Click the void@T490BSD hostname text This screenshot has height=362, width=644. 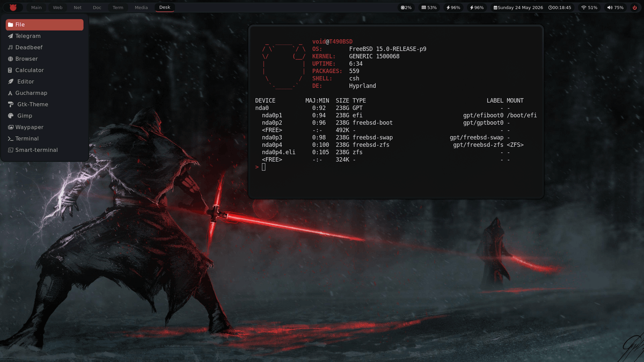pyautogui.click(x=332, y=42)
